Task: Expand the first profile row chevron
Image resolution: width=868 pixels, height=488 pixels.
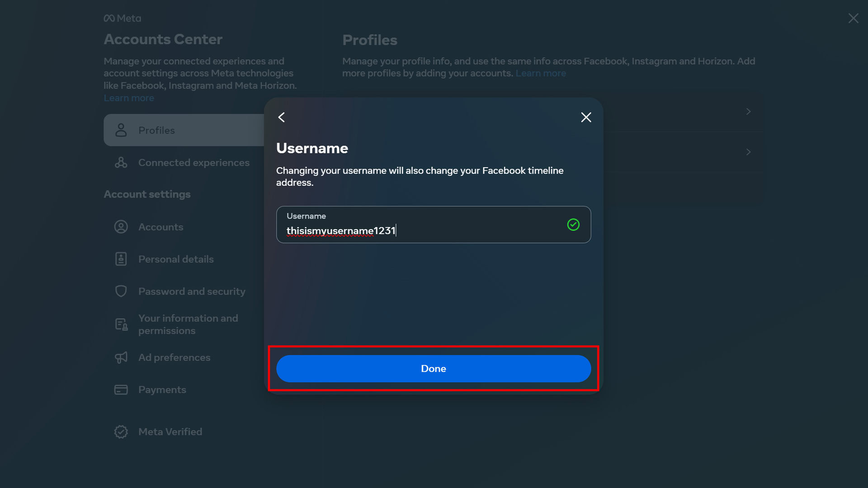Action: pos(748,112)
